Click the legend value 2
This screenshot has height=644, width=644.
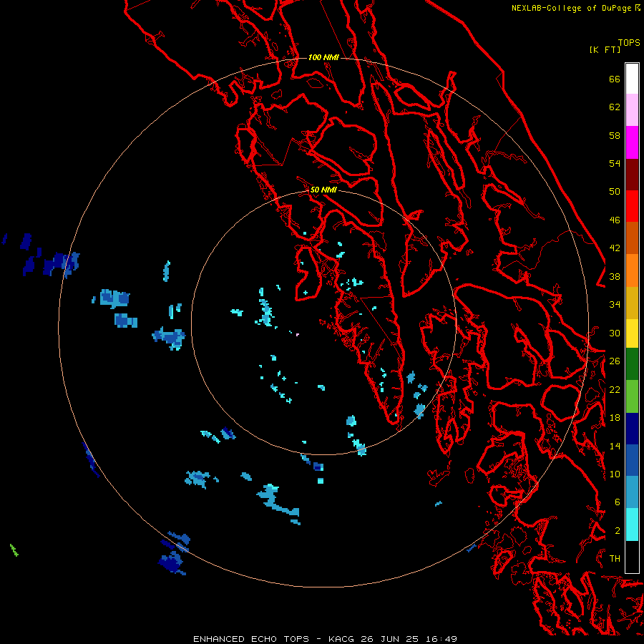tap(618, 531)
